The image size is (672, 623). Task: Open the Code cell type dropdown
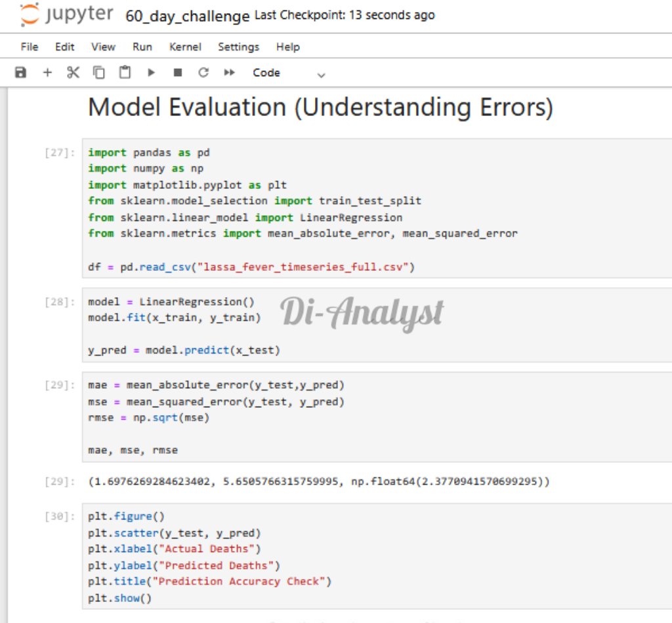coord(289,73)
